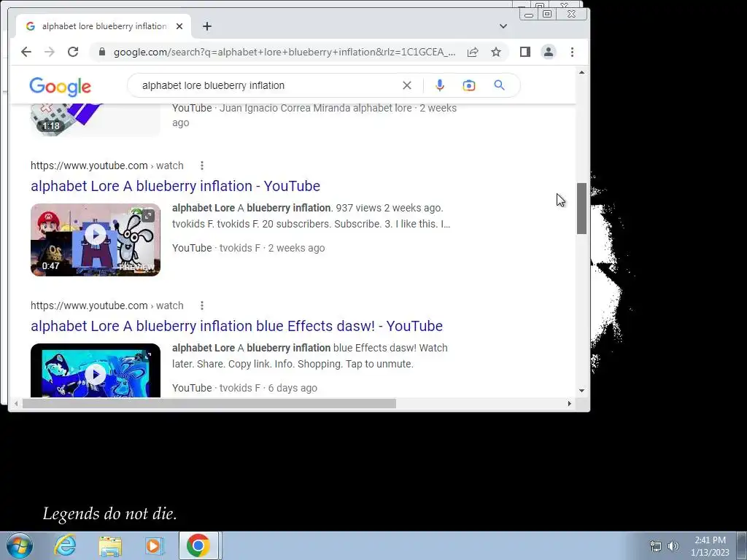Open Chrome profile avatar
Screen dimensions: 747x560
point(549,52)
